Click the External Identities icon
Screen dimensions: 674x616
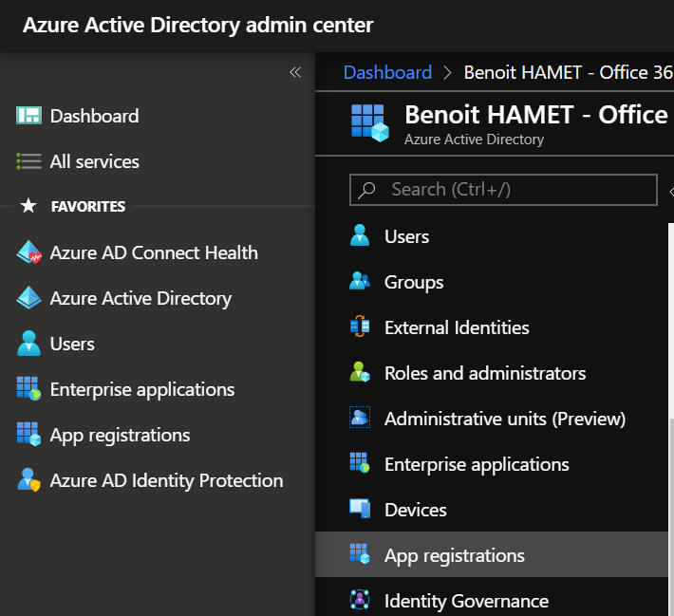[x=360, y=327]
